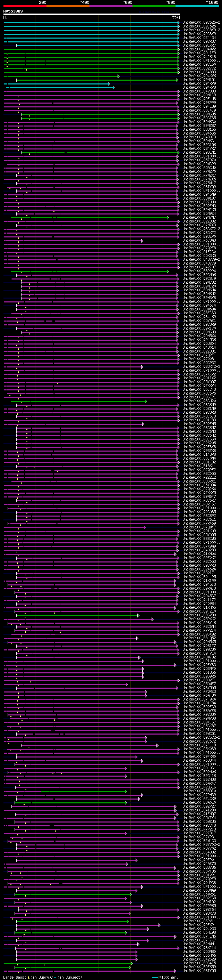This screenshot has width=222, height=980.
Task: Open hit UniRef100_Q9LKR7
Action: (199, 45)
